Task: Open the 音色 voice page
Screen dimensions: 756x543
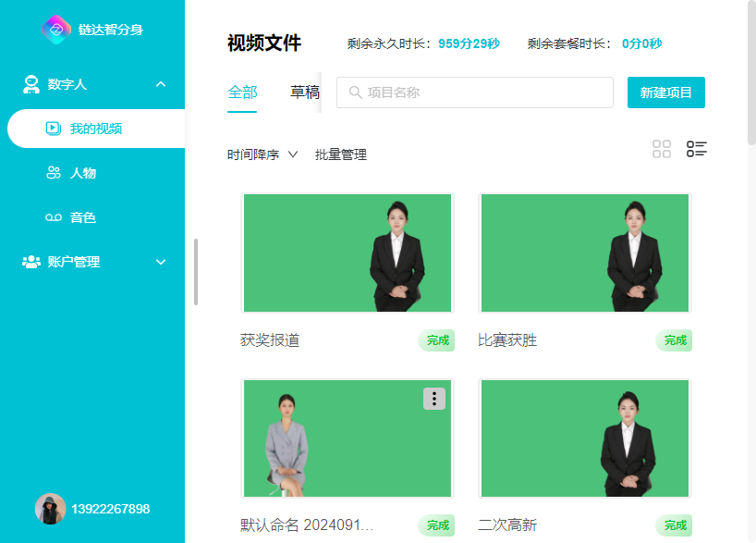Action: coord(82,217)
